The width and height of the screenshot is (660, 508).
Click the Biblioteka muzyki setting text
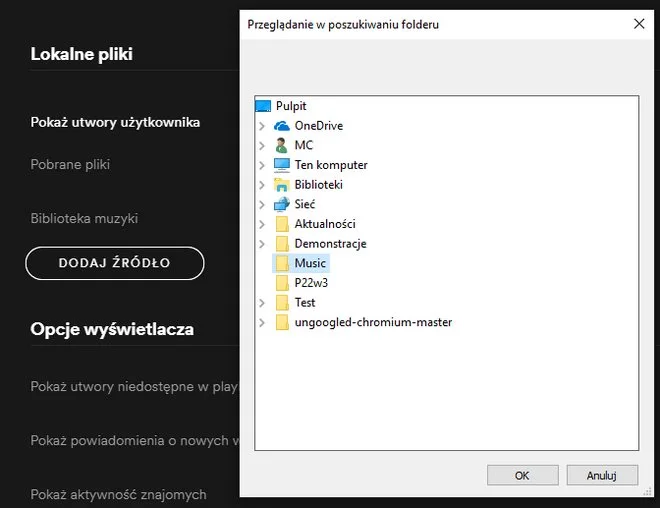(x=84, y=218)
